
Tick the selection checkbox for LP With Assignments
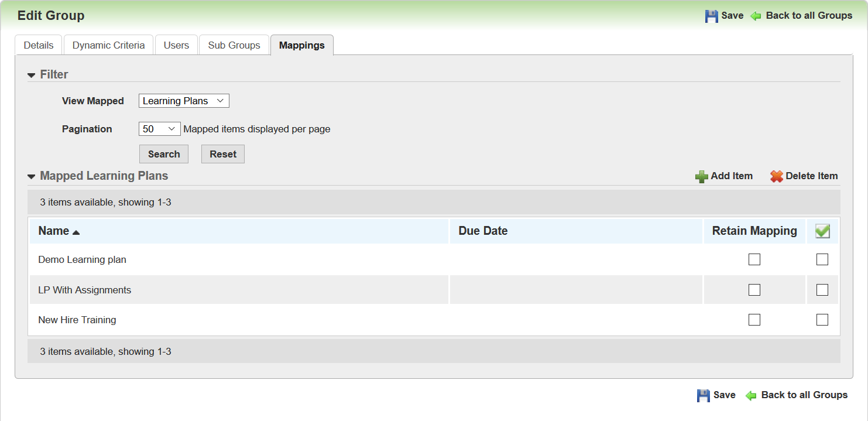(822, 290)
